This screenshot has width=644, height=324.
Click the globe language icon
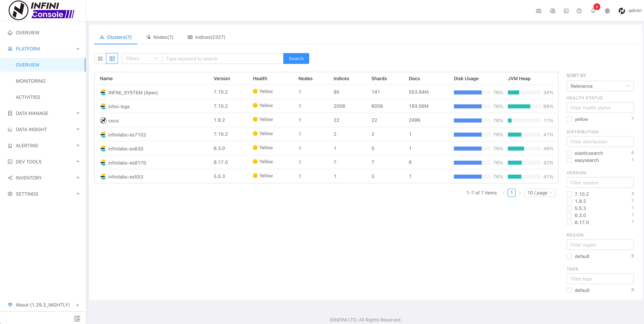(607, 11)
